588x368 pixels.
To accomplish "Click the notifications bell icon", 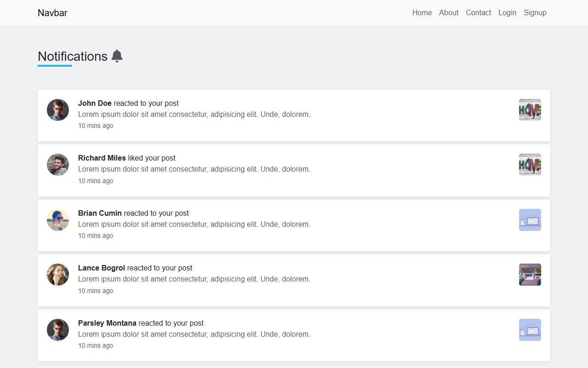I will coord(117,56).
